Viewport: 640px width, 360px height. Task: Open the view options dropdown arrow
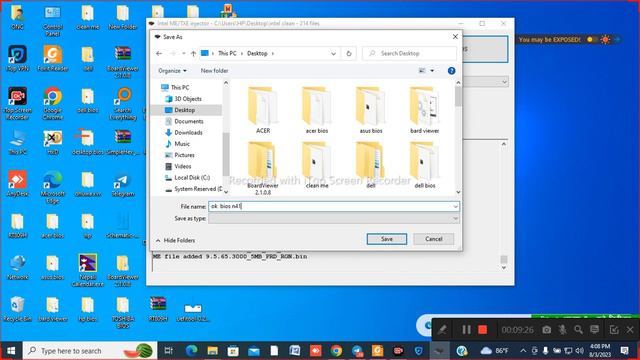[432, 71]
